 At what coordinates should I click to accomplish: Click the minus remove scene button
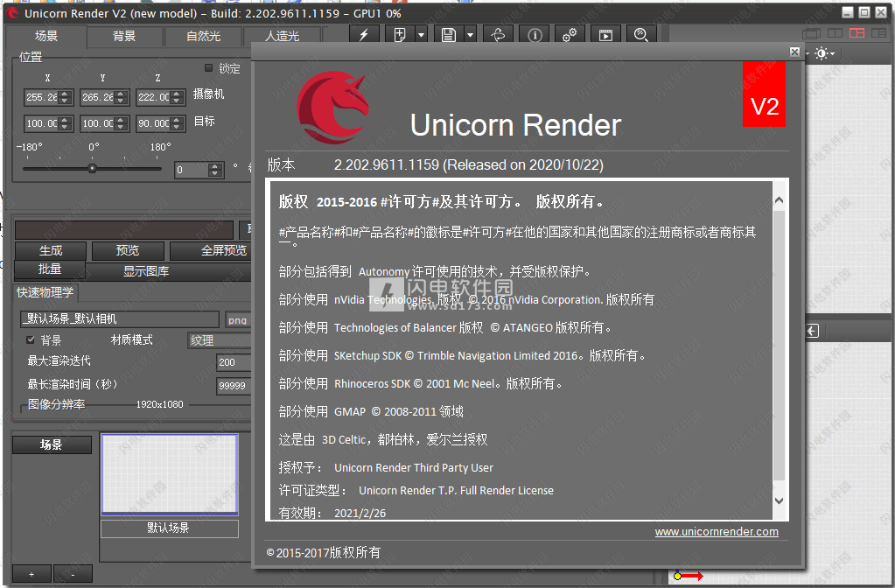pos(73,574)
